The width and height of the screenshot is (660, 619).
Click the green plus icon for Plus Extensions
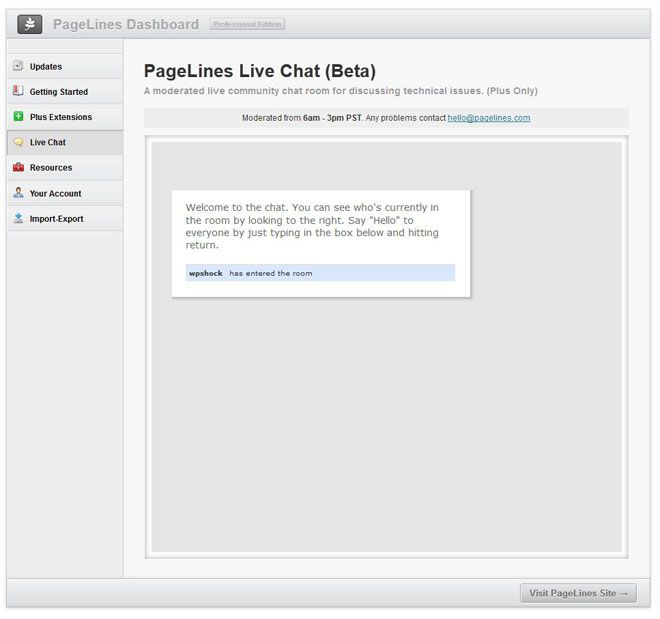click(18, 117)
